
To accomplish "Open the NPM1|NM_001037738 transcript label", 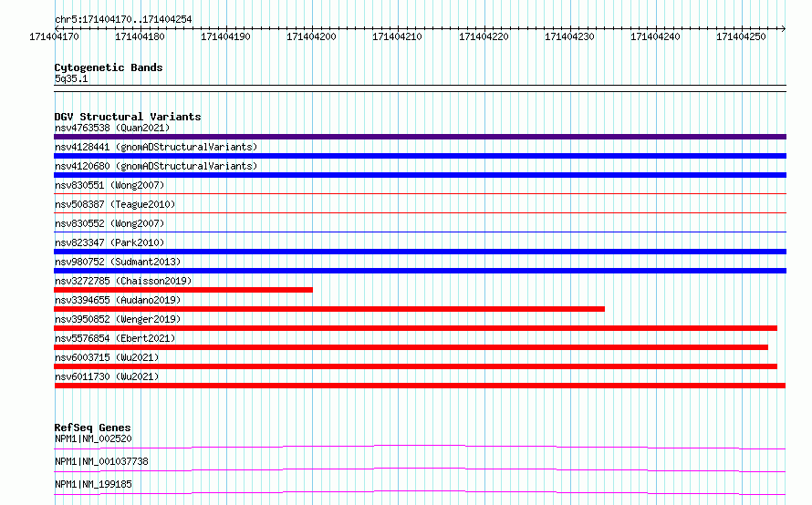I will (x=101, y=461).
